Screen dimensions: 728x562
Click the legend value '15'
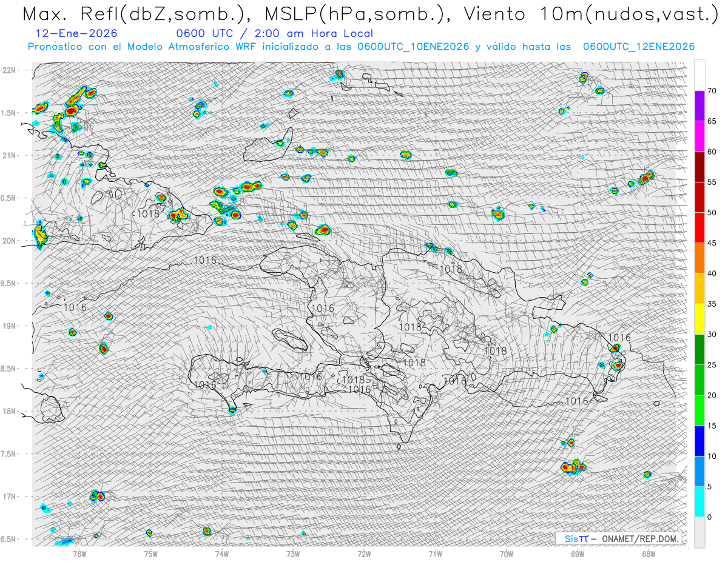pyautogui.click(x=712, y=426)
